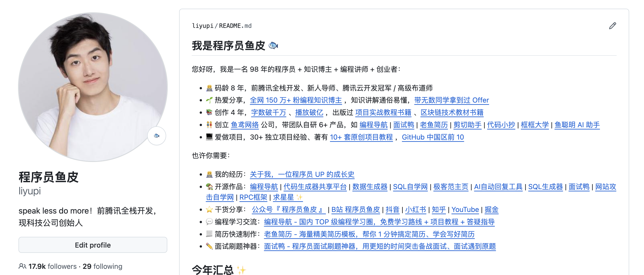Image resolution: width=644 pixels, height=275 pixels.
Task: Click the 程序员鱼皮 display name
Action: click(x=49, y=177)
